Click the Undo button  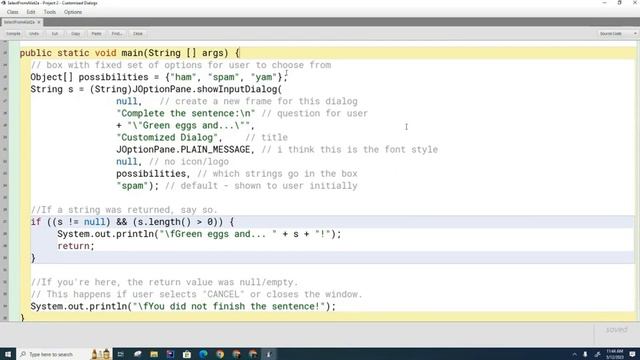point(34,33)
